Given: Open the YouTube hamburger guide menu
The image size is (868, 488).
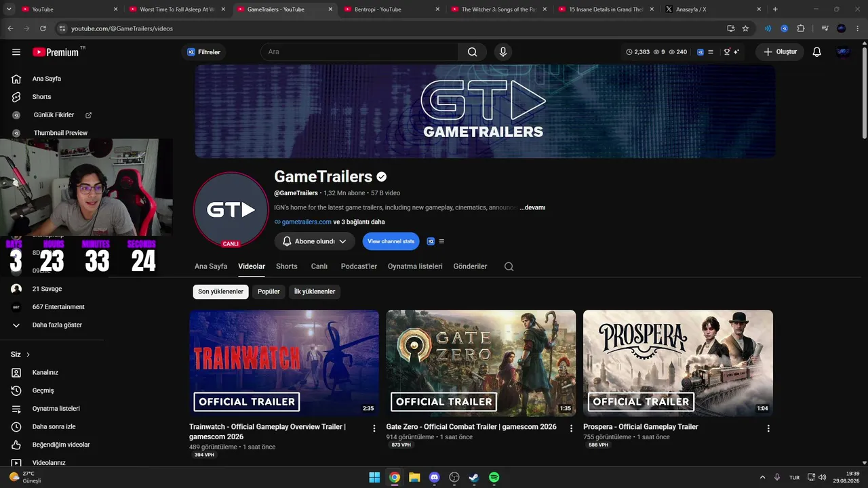Looking at the screenshot, I should 16,52.
